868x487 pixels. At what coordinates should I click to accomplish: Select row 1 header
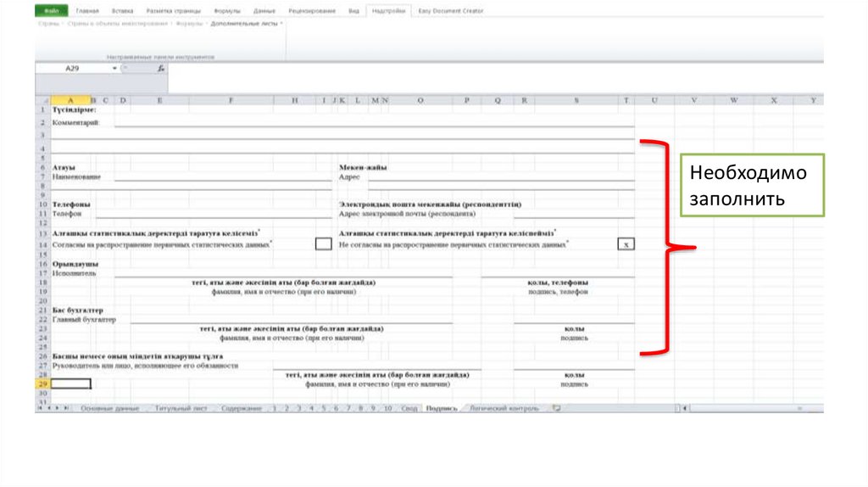pos(42,109)
